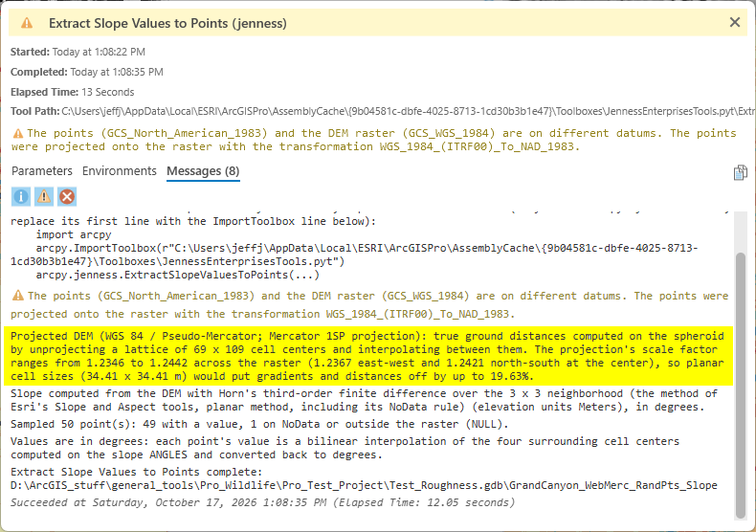Click the 'Sampled 50 point(s)' message line
The height and width of the screenshot is (532, 756).
coord(259,424)
